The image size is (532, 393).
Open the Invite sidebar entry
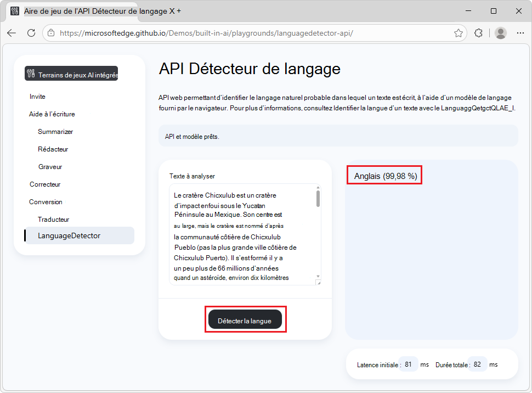(x=37, y=97)
